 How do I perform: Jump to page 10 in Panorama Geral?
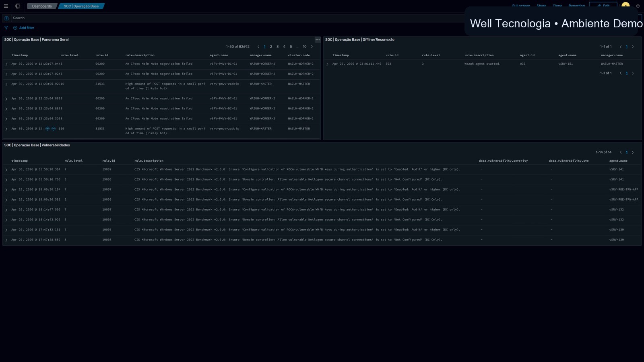coord(305,47)
